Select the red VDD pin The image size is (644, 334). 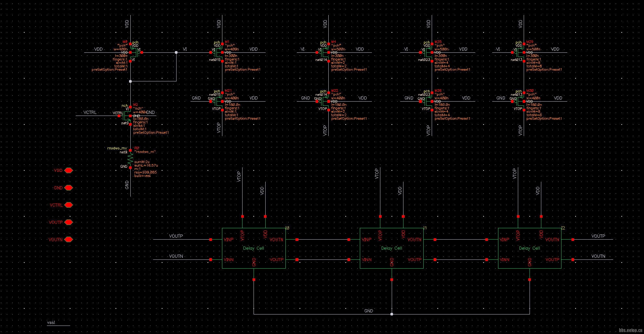click(x=68, y=171)
